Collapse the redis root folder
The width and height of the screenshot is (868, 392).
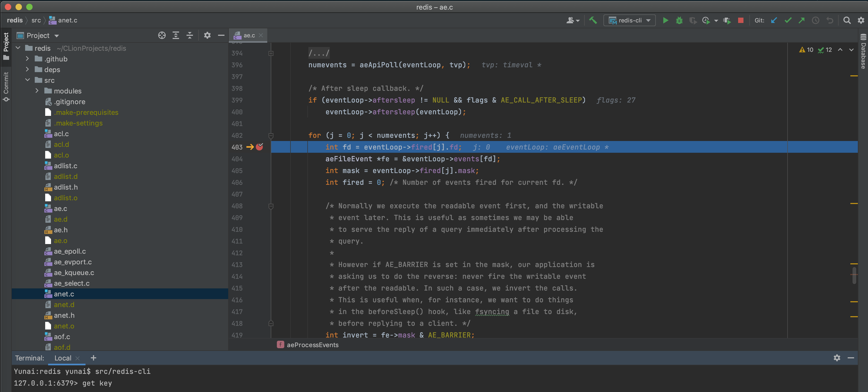click(18, 48)
